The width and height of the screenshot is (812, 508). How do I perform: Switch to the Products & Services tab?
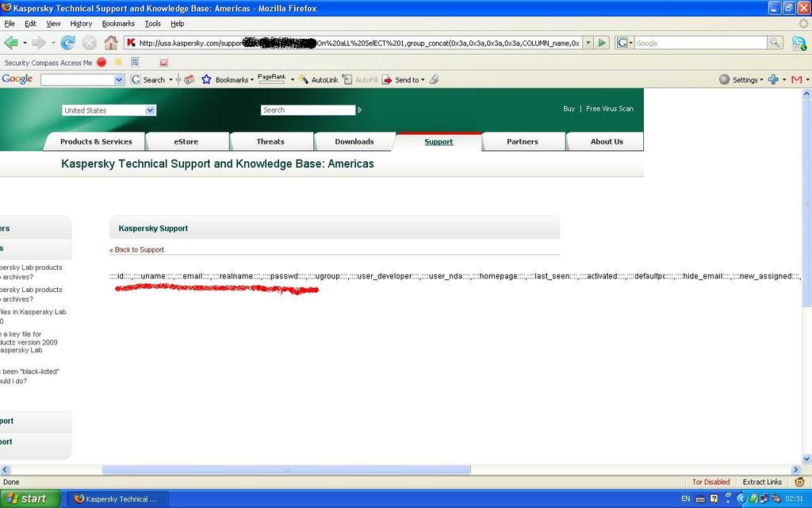click(96, 141)
